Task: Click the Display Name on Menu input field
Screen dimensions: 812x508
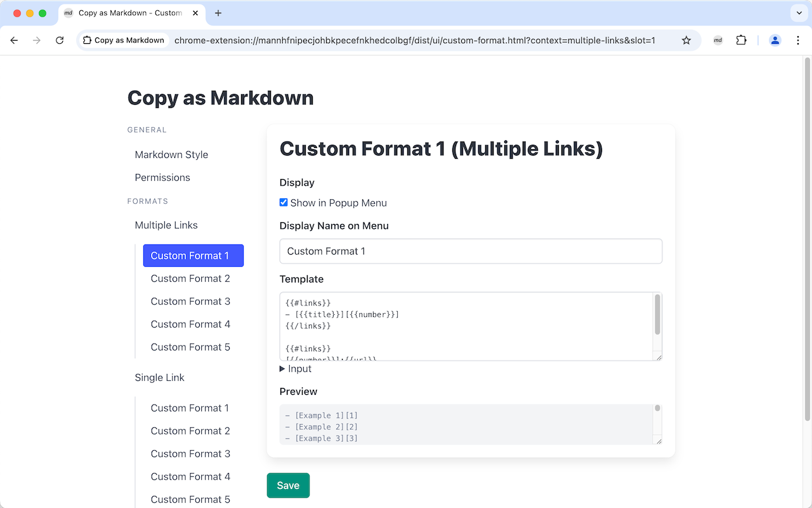Action: click(471, 251)
